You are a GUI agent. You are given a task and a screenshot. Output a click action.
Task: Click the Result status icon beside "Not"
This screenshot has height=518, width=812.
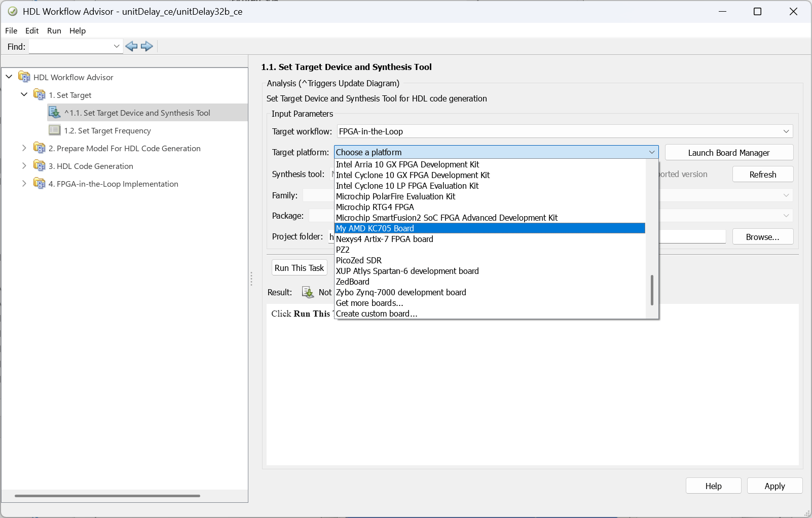click(308, 292)
